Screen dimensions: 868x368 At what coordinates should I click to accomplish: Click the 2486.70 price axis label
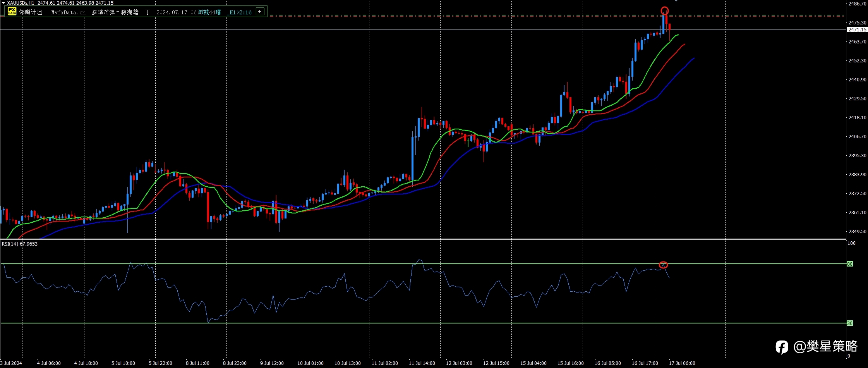pyautogui.click(x=857, y=4)
